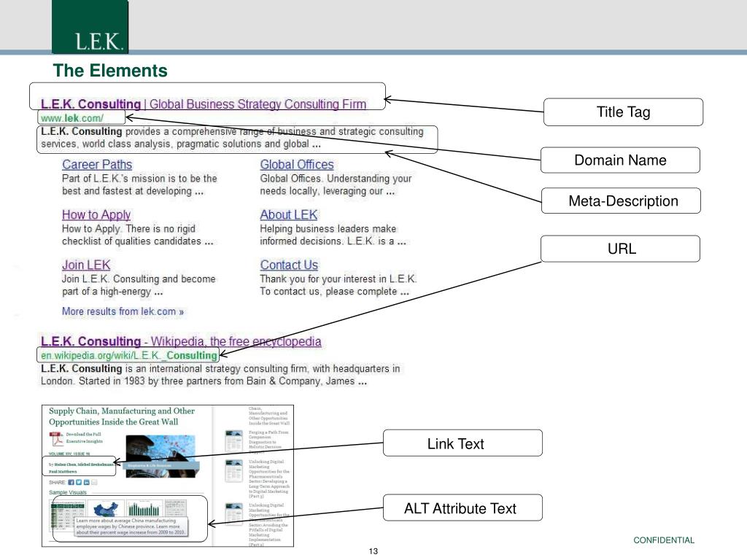Share article via email envelope icon
The width and height of the screenshot is (747, 560).
tap(94, 483)
